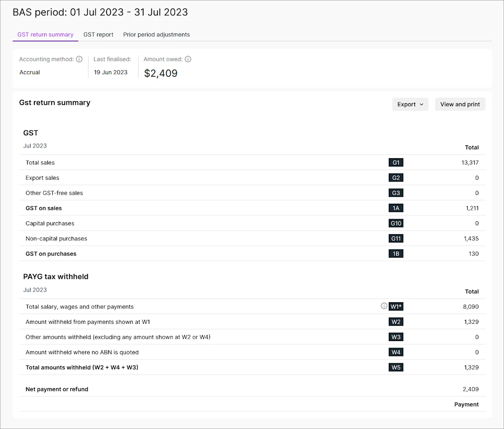Click the 1B code badge
504x429 pixels.
(396, 254)
